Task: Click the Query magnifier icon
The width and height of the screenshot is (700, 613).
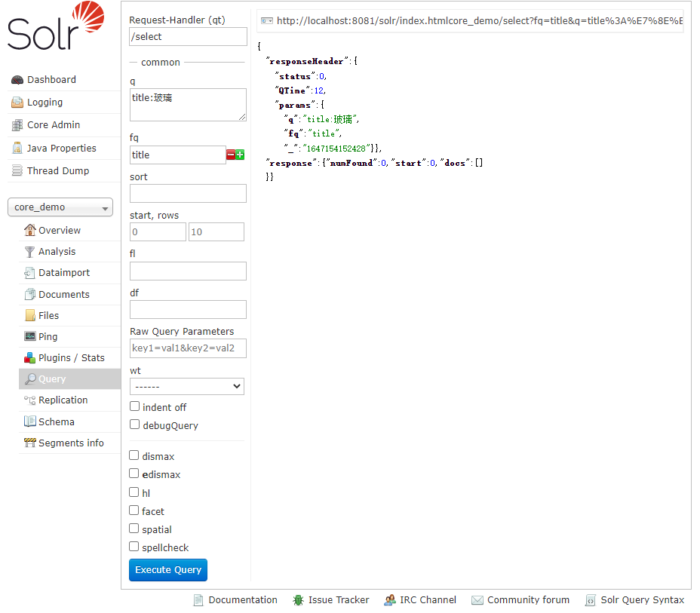Action: tap(30, 379)
